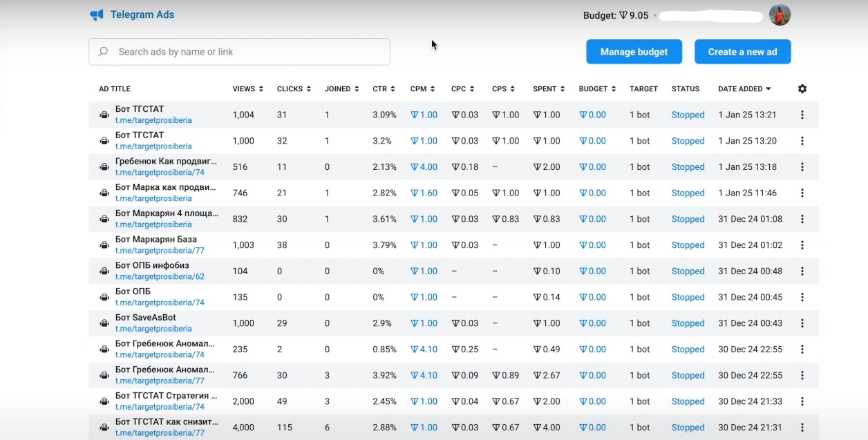The height and width of the screenshot is (440, 868).
Task: Click the Create a new ad button
Action: [x=742, y=52]
